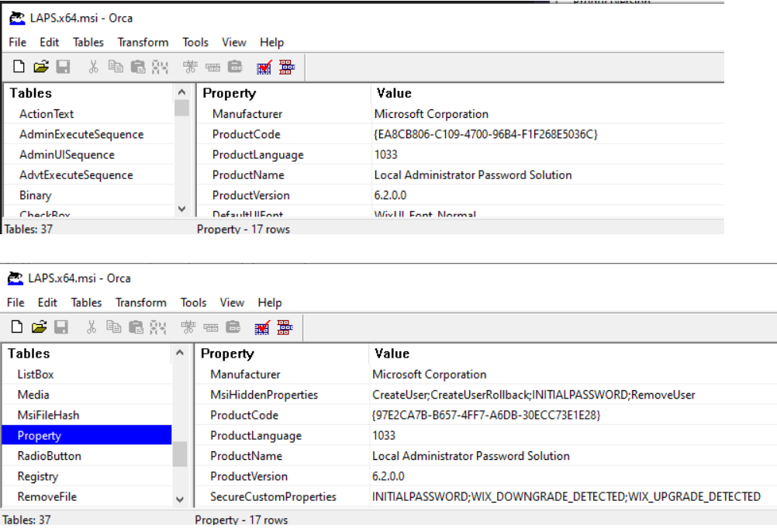Click Open folder icon in upper Orca window
Image resolution: width=777 pixels, height=532 pixels.
tap(41, 67)
